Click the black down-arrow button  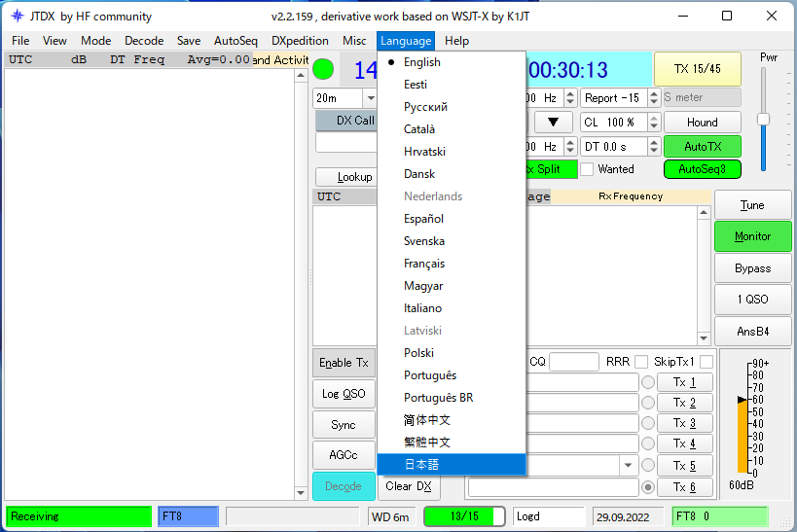[x=553, y=122]
